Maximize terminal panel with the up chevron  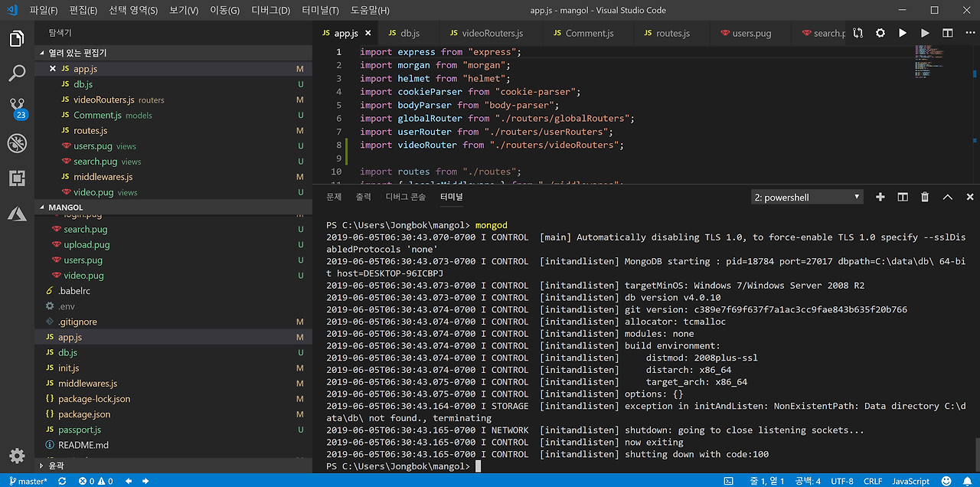pyautogui.click(x=947, y=197)
